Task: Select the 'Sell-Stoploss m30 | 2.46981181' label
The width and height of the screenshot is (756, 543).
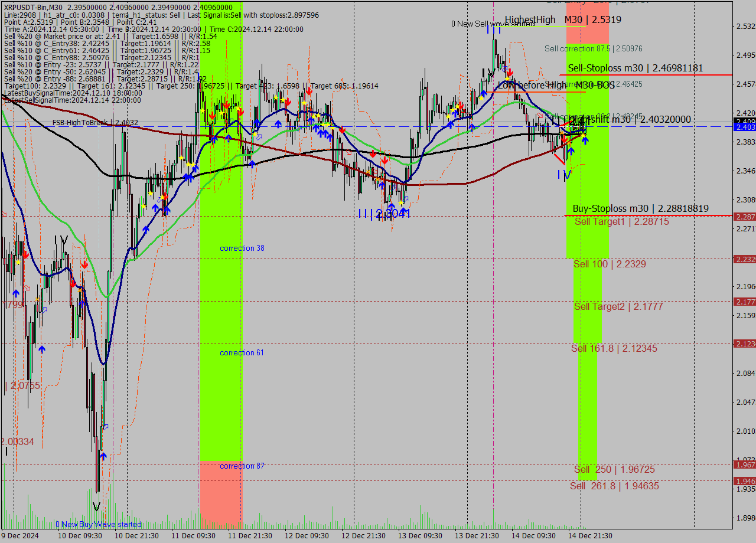Action: tap(636, 68)
